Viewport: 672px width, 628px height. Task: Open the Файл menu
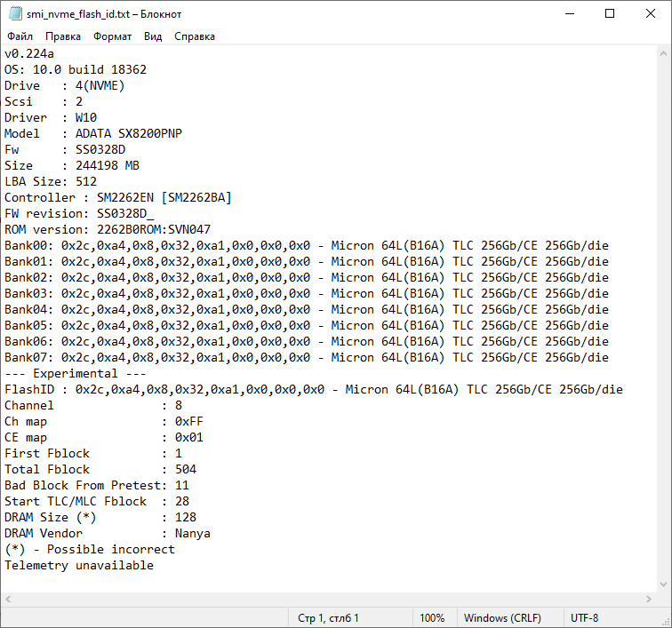[20, 36]
